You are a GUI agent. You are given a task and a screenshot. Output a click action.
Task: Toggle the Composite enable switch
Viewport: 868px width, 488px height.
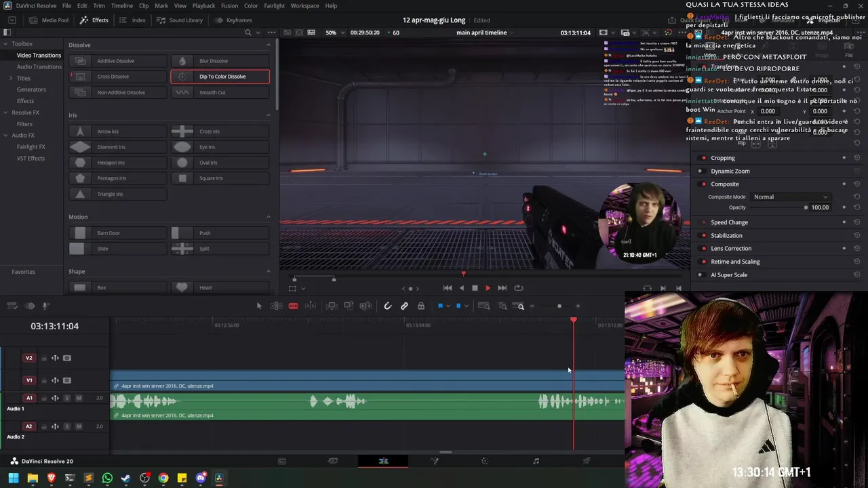point(703,184)
